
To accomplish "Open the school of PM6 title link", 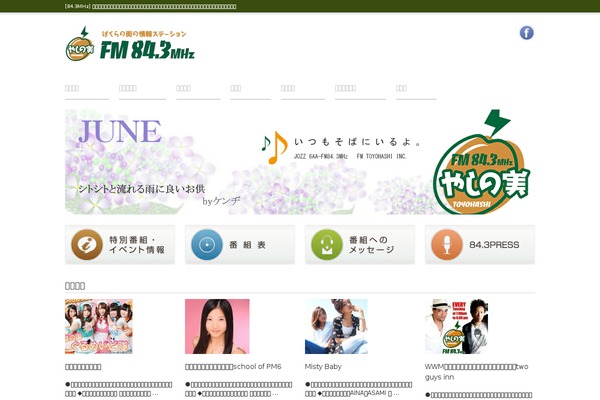I will 233,367.
